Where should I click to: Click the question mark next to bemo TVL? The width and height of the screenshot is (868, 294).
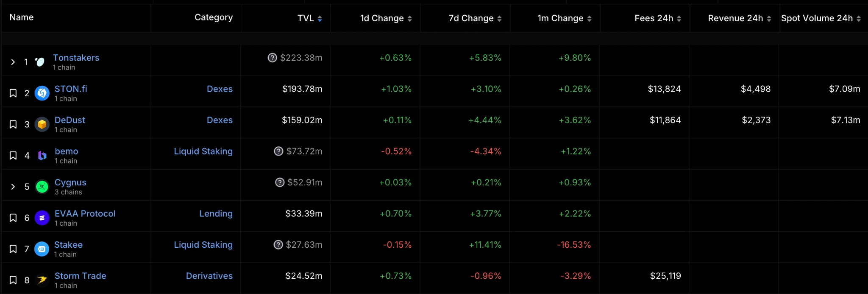(278, 151)
